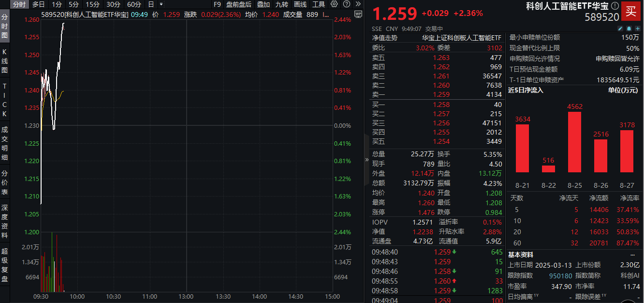Click the 叠加 overlay tool
644x303 pixels.
(x=263, y=4)
